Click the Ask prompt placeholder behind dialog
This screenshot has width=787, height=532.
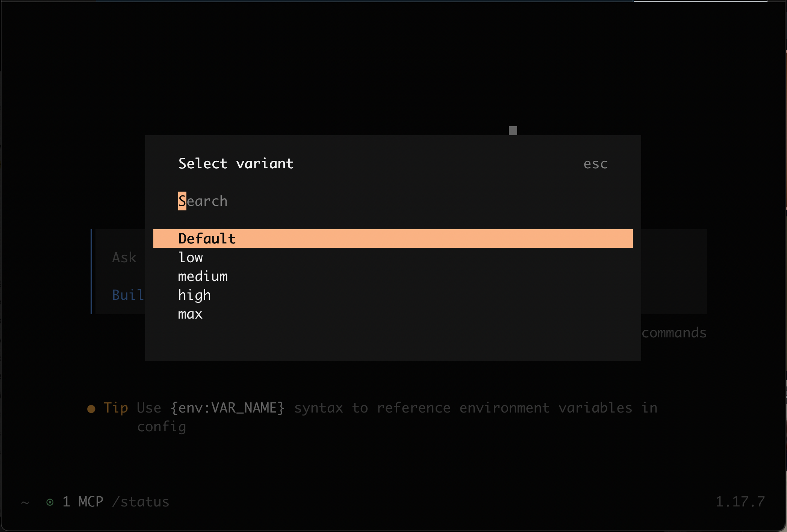(124, 258)
